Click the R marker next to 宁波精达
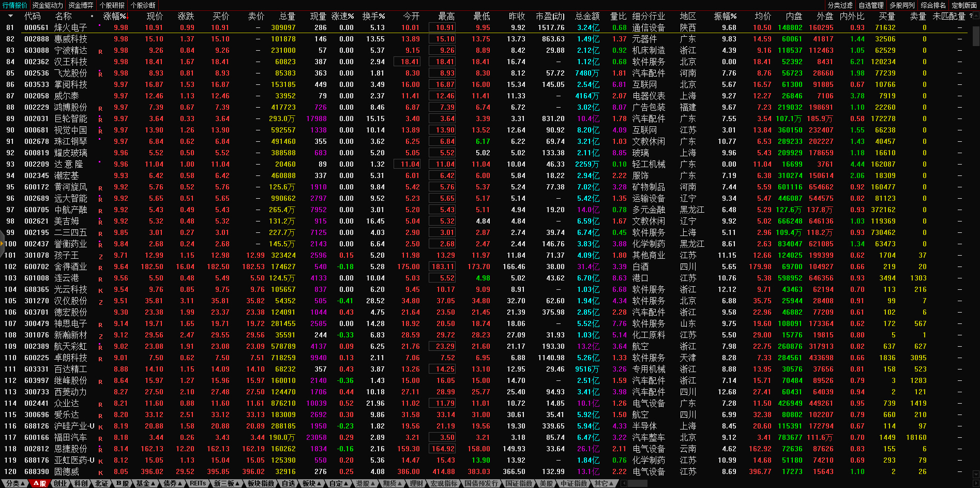 (100, 52)
